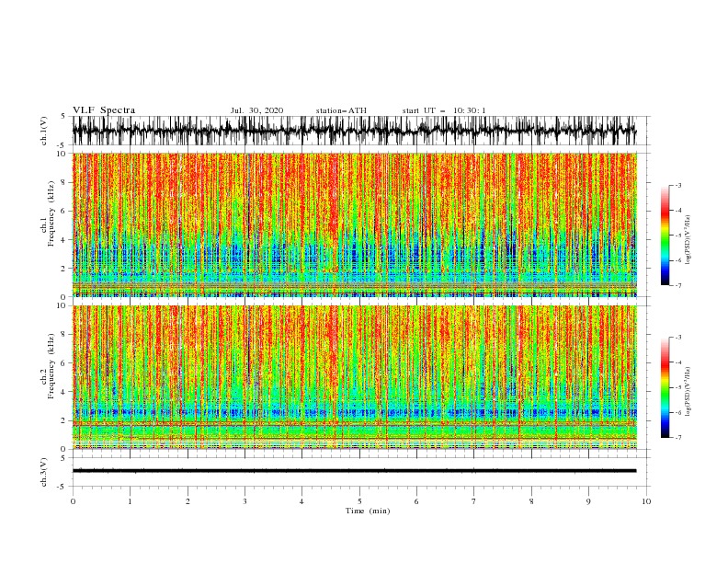728x563 pixels.
Task: Click the time axis tick label '5'
Action: pos(359,501)
